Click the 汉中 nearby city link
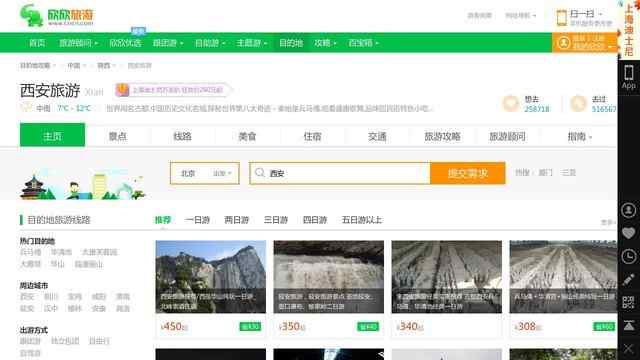This screenshot has width=640, height=360. pyautogui.click(x=51, y=309)
